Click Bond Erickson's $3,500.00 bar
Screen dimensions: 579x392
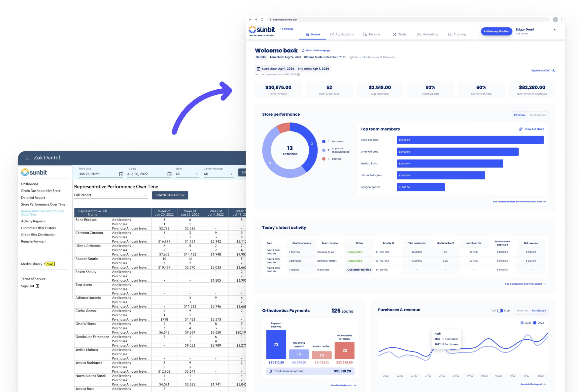[470, 140]
